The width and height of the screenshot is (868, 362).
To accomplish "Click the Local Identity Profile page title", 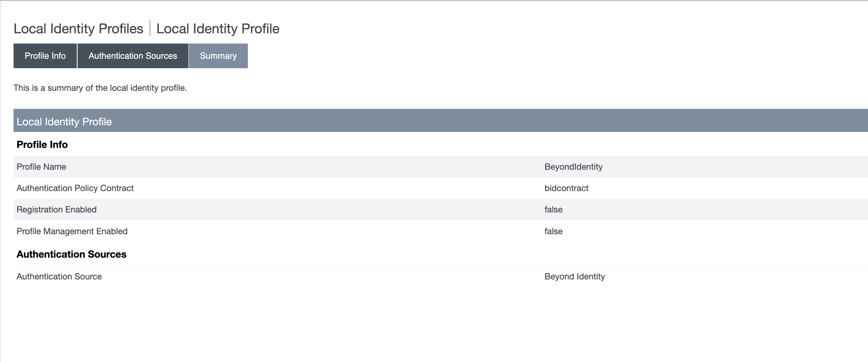I will click(218, 29).
